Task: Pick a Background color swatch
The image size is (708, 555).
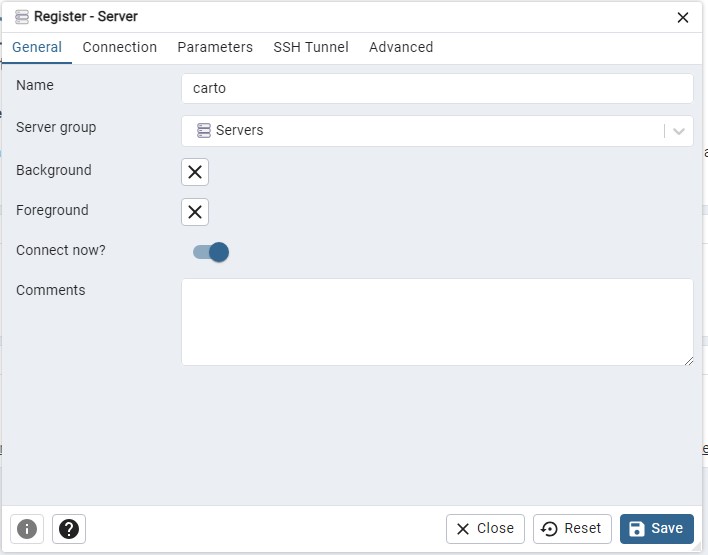Action: pyautogui.click(x=195, y=172)
